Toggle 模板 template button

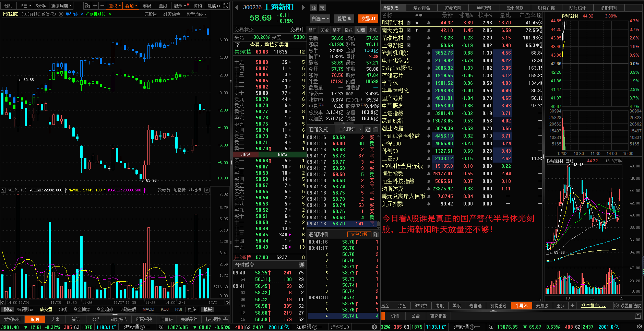[208, 309]
